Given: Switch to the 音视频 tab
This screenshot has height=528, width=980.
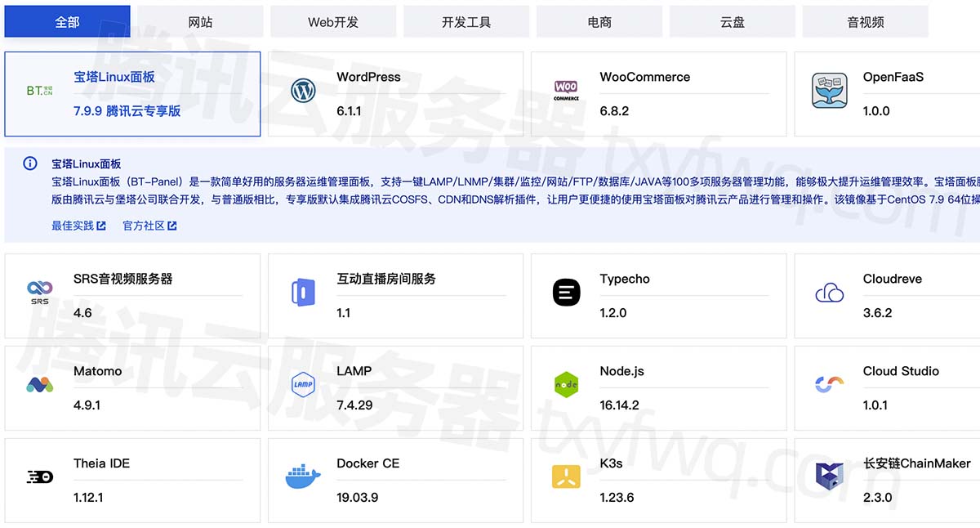Looking at the screenshot, I should point(865,21).
